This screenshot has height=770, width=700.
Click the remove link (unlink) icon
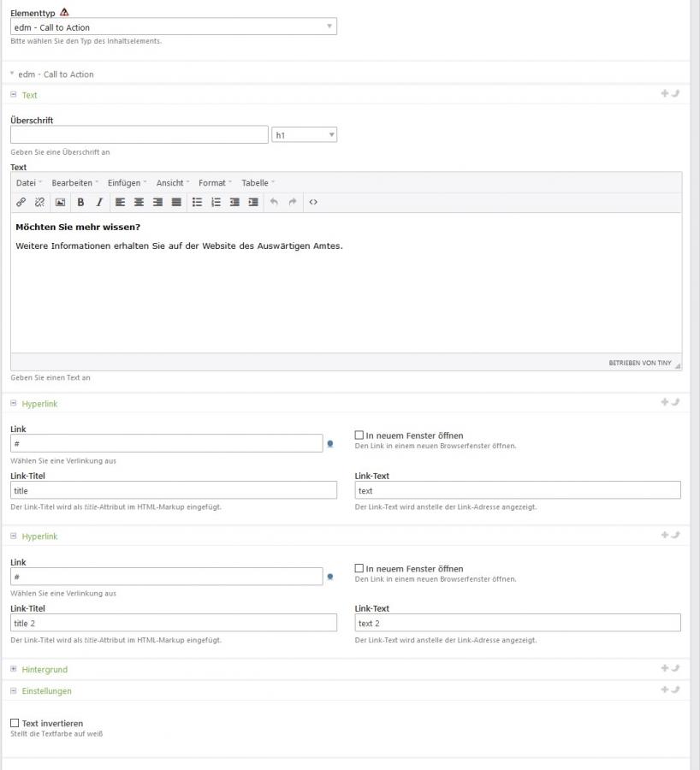click(39, 203)
